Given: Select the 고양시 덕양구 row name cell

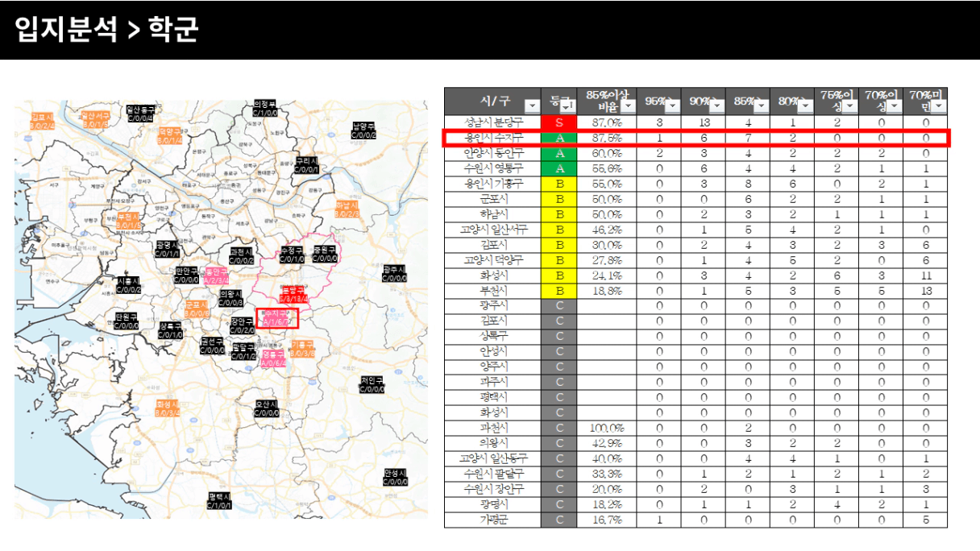Looking at the screenshot, I should (x=493, y=260).
